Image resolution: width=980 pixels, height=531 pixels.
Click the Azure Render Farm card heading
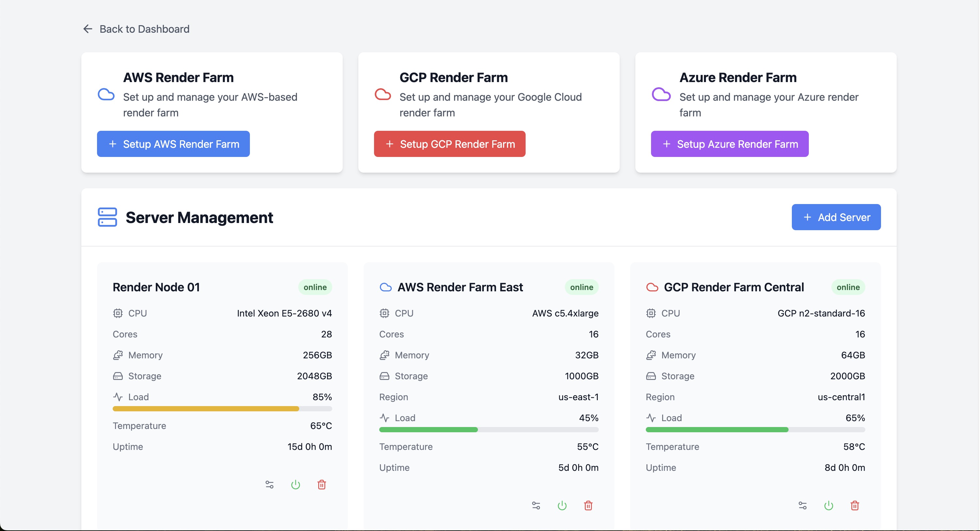click(x=738, y=77)
